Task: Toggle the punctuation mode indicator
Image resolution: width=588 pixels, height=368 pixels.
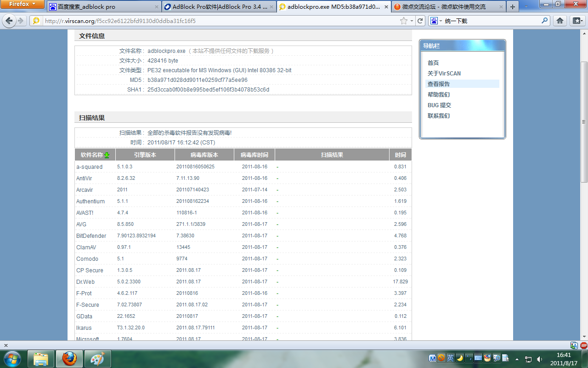Action: (x=469, y=358)
